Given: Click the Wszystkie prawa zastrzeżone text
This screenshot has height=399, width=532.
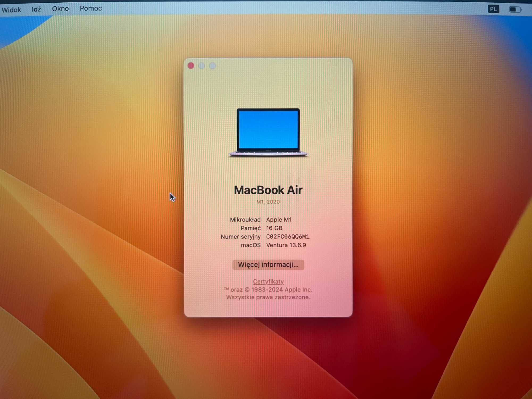Looking at the screenshot, I should tap(268, 297).
